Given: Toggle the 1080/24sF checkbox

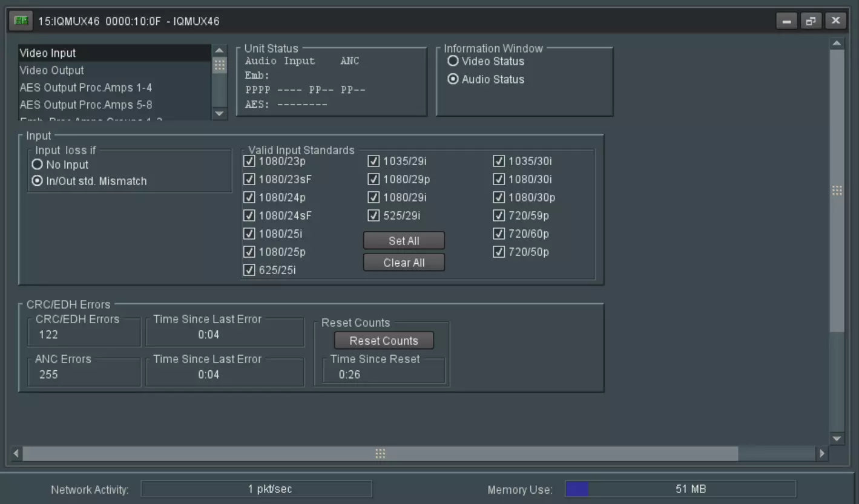Looking at the screenshot, I should pos(249,216).
